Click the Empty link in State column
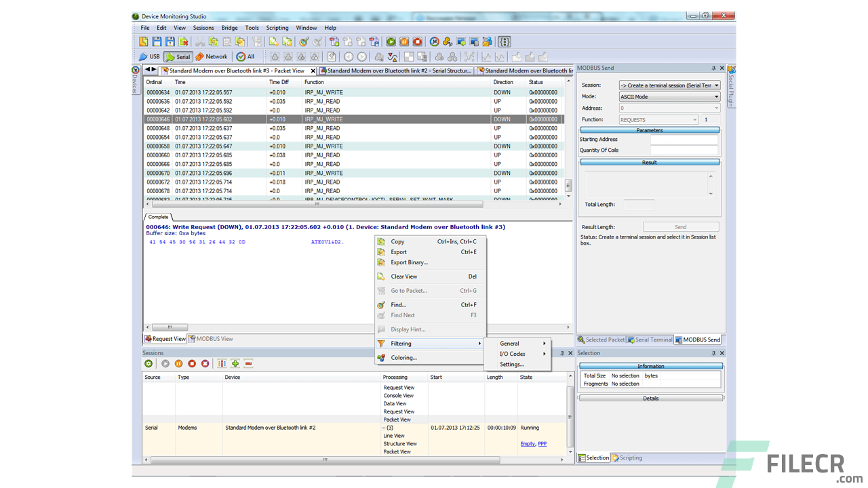868x488 pixels. 528,444
